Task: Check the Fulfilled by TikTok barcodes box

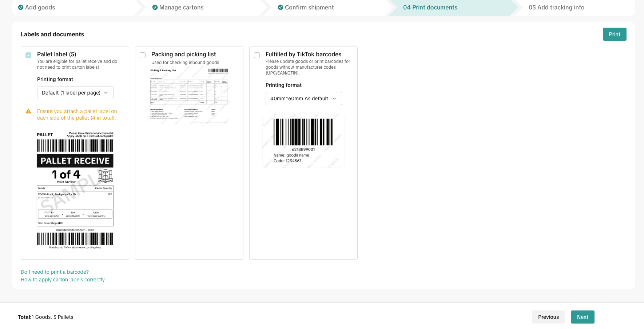Action: coord(257,55)
